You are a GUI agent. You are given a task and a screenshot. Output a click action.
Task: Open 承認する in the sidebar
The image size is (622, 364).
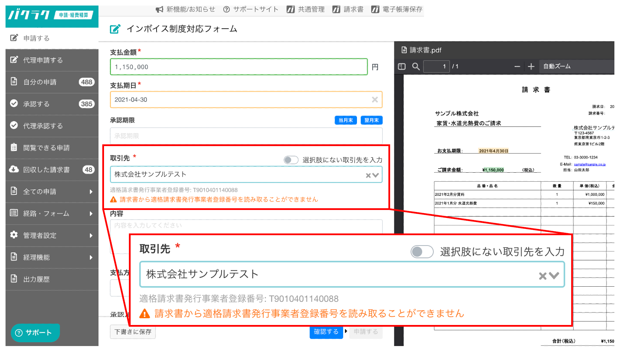pyautogui.click(x=52, y=104)
